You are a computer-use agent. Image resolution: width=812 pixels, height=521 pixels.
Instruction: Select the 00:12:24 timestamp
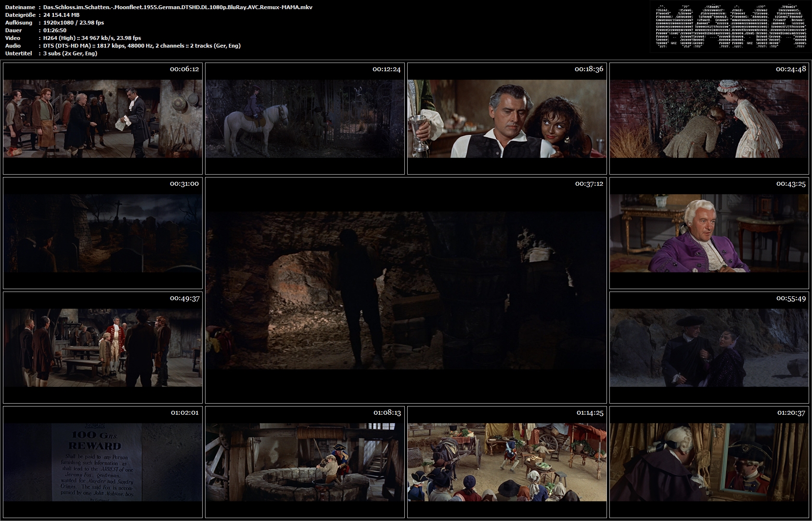pyautogui.click(x=387, y=69)
